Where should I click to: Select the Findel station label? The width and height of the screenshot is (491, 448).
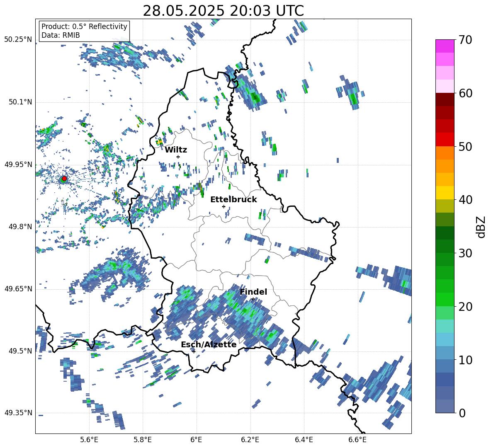pos(253,292)
